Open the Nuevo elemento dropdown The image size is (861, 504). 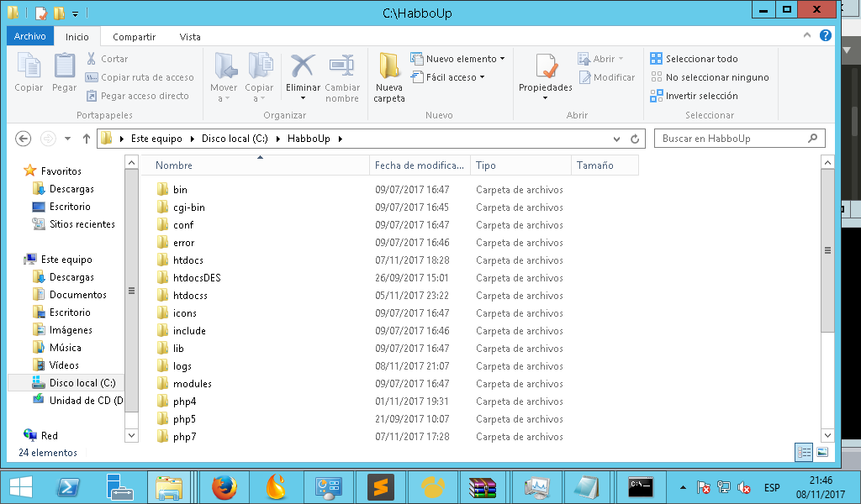pyautogui.click(x=503, y=59)
